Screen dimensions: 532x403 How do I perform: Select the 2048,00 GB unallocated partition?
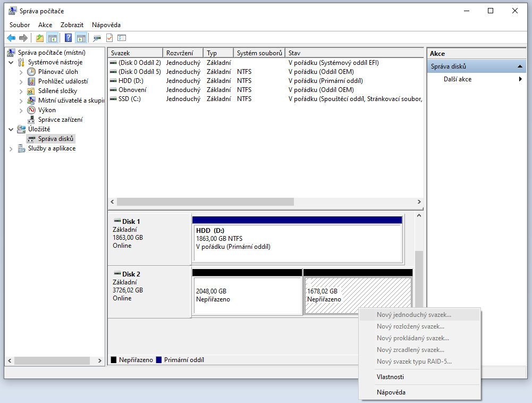(x=247, y=295)
